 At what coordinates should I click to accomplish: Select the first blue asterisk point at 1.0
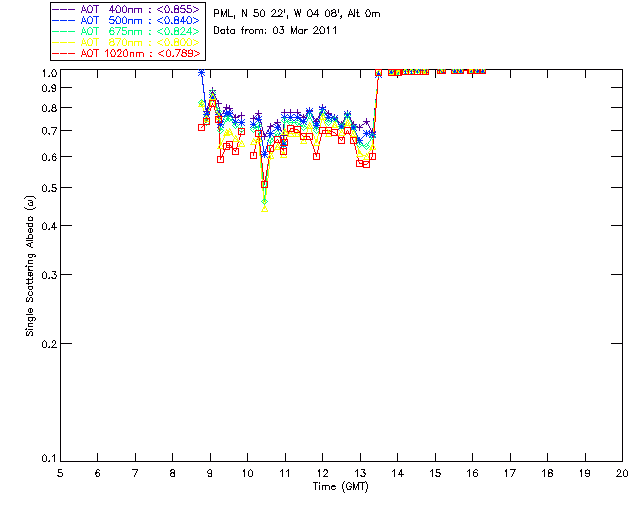(x=201, y=73)
